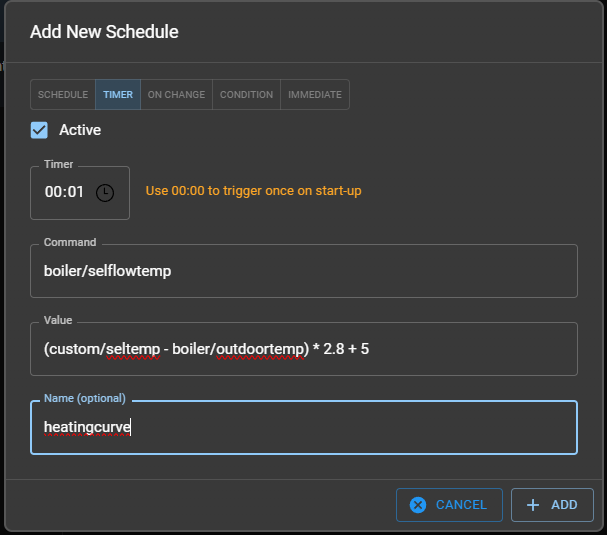
Task: Toggle the Active checkbox
Action: [x=40, y=130]
